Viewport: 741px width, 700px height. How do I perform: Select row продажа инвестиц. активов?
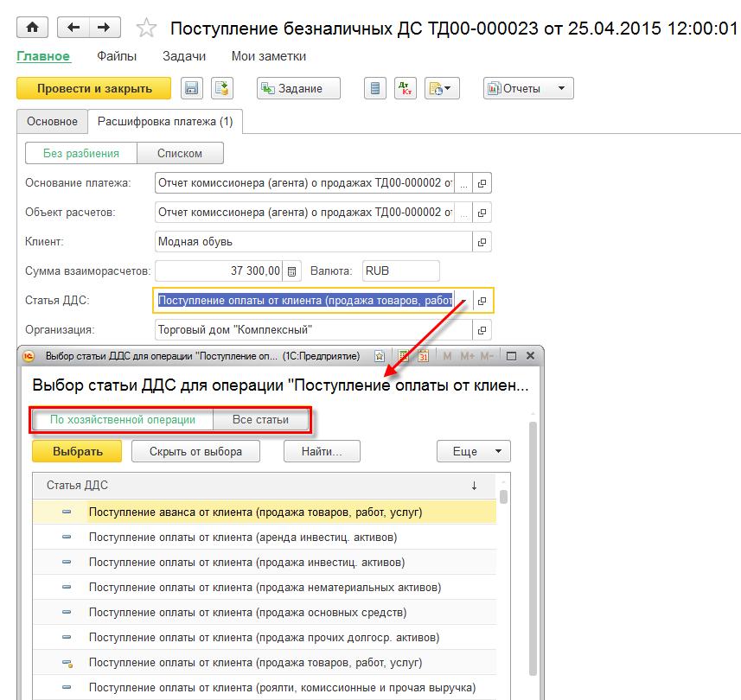coord(265,562)
